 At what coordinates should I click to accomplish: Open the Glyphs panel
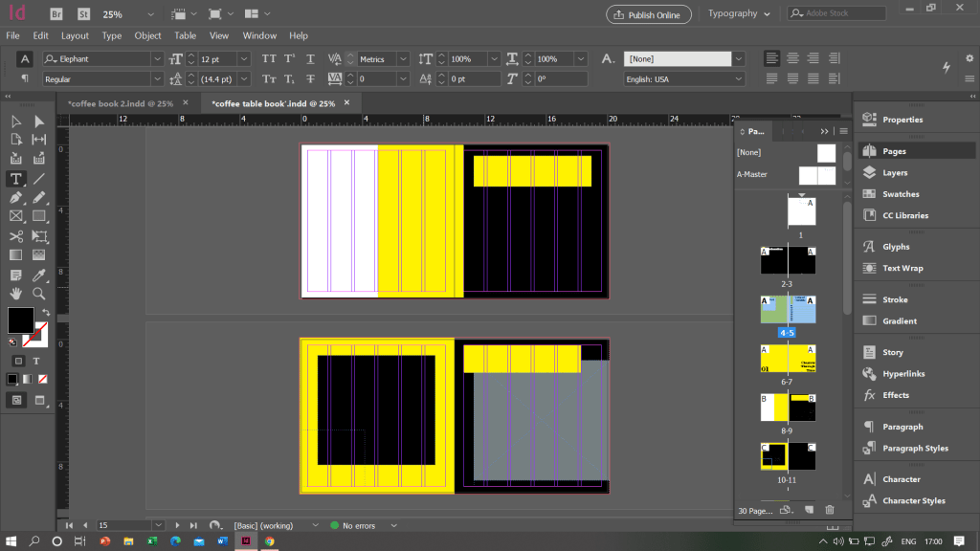[895, 247]
